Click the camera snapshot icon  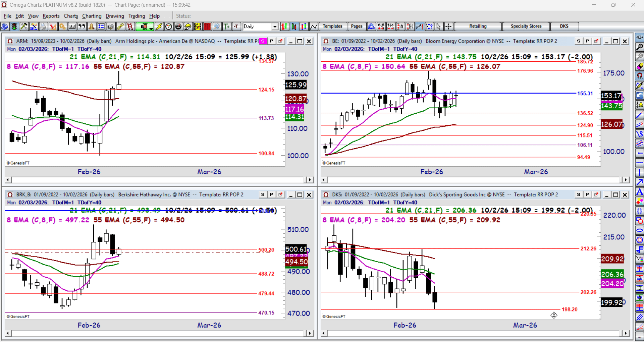coord(111,26)
